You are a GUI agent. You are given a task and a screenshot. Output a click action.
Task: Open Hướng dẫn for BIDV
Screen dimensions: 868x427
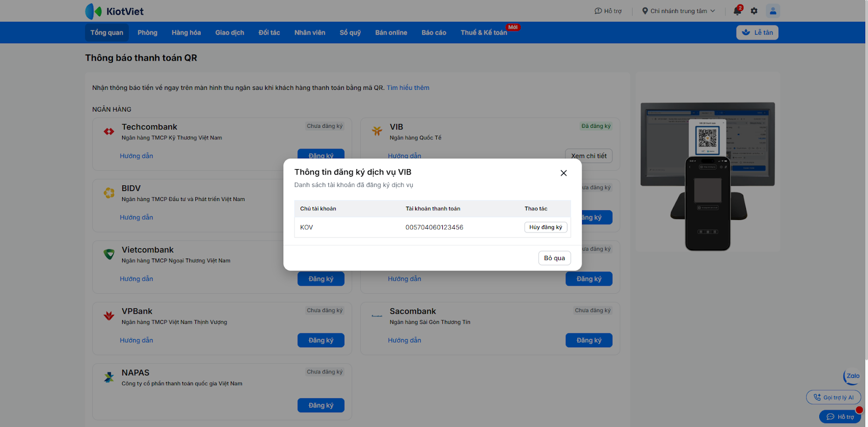pyautogui.click(x=137, y=217)
